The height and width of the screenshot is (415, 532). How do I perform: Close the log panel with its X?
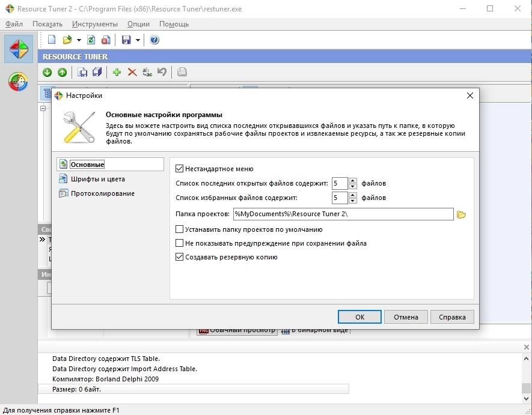[x=526, y=347]
